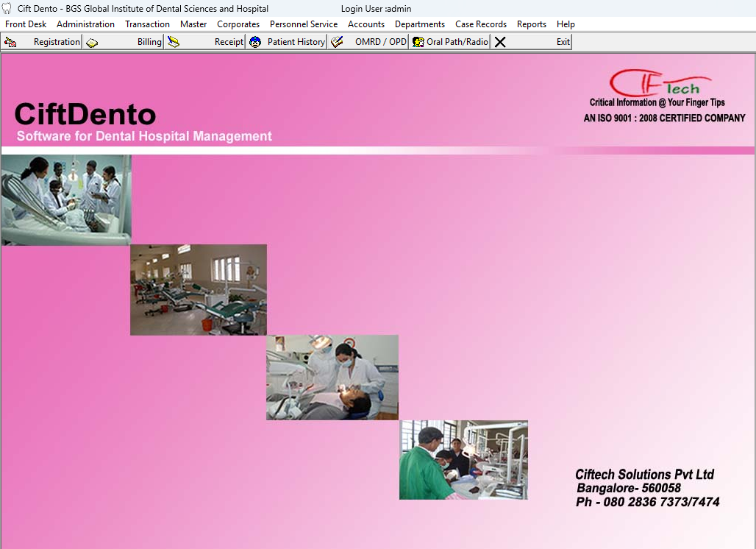Click the window title 'Cift Dento - BGS Global Institute' text
Viewport: 756px width, 549px height.
(x=143, y=9)
